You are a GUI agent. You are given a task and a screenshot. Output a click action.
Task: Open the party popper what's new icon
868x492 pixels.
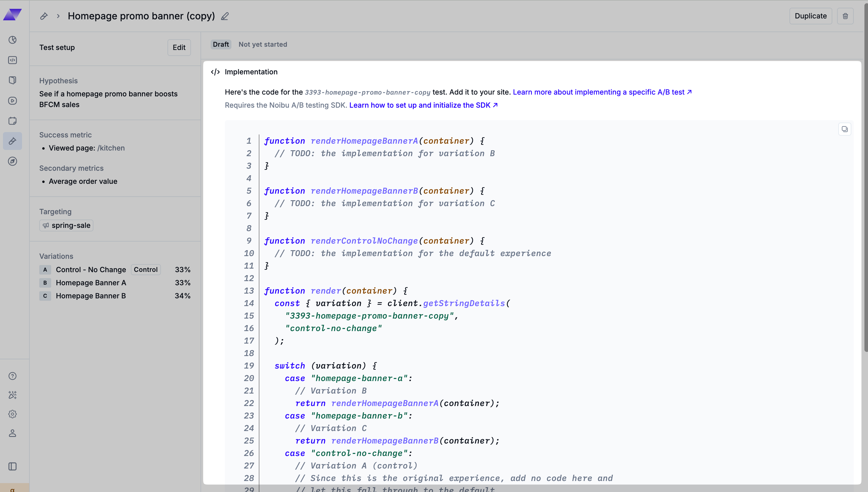(x=12, y=395)
